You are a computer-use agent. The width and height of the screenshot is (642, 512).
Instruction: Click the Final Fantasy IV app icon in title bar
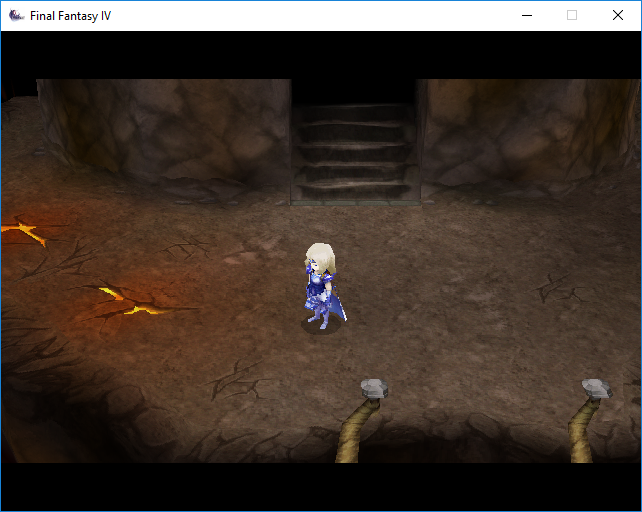(16, 16)
